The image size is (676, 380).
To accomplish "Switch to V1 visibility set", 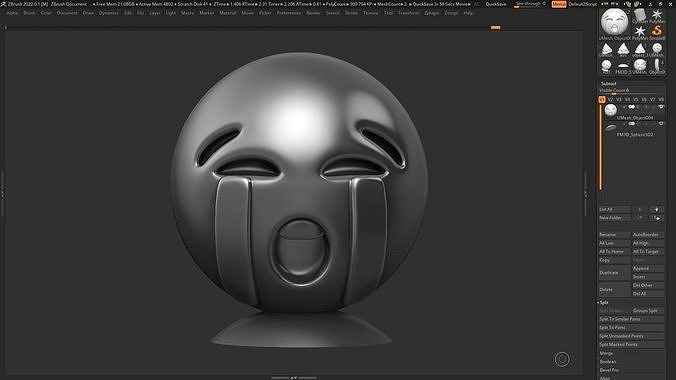I will [x=602, y=100].
